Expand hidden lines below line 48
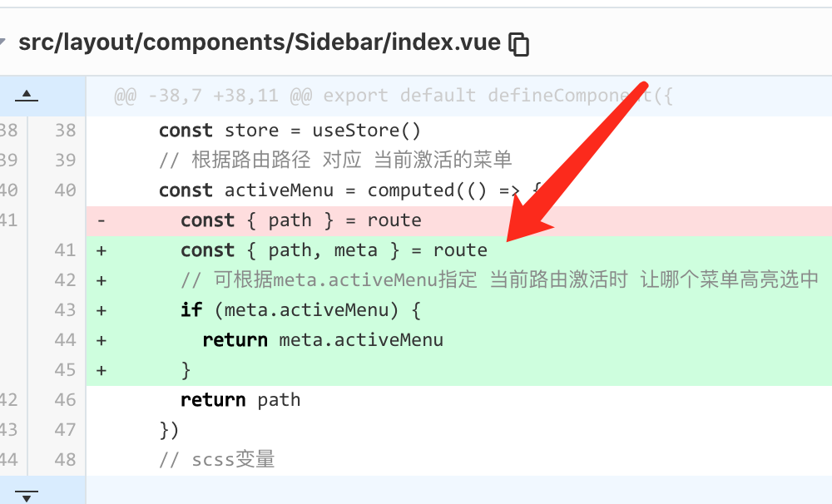Screen dimensions: 832x504 pyautogui.click(x=27, y=495)
